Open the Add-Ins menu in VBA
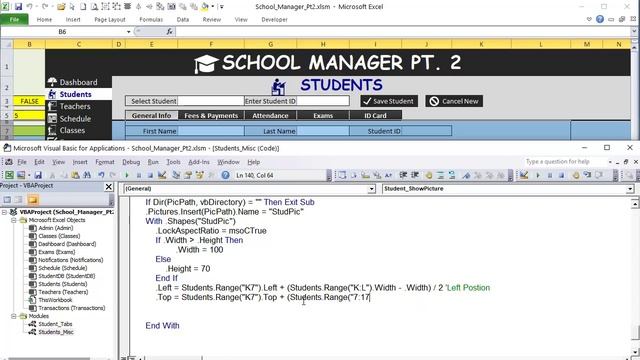 pyautogui.click(x=199, y=162)
